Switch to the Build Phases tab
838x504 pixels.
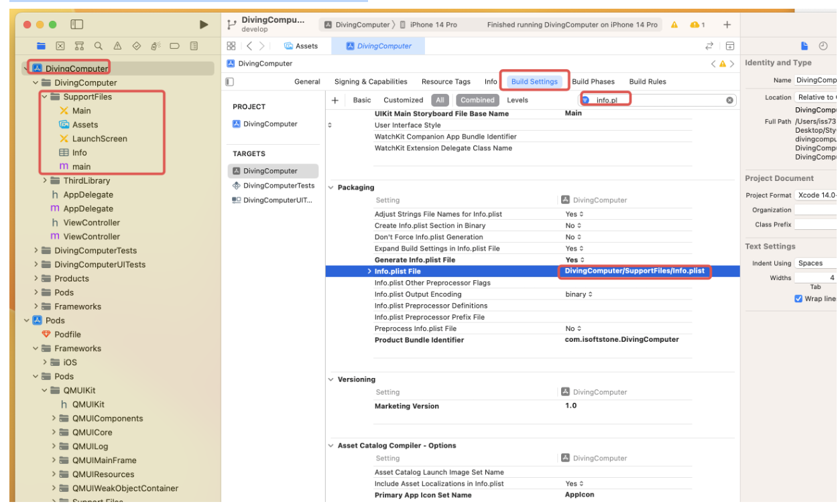(x=593, y=82)
